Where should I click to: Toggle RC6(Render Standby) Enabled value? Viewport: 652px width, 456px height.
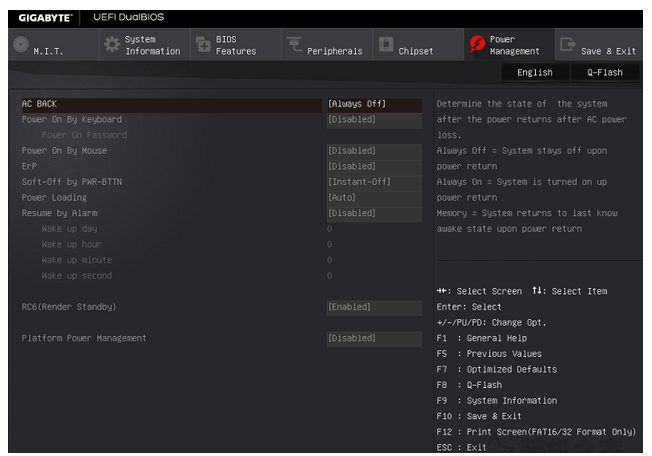(373, 307)
